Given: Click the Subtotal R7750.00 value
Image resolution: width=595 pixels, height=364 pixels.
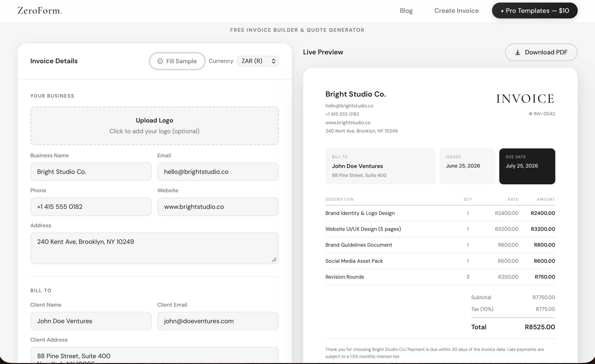Looking at the screenshot, I should 544,297.
